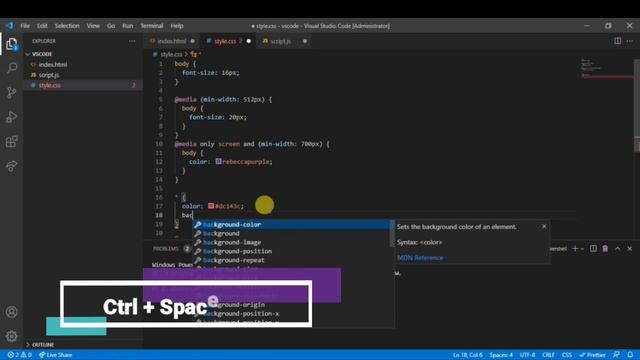Open the View menu
The image size is (640, 360).
tap(93, 26)
